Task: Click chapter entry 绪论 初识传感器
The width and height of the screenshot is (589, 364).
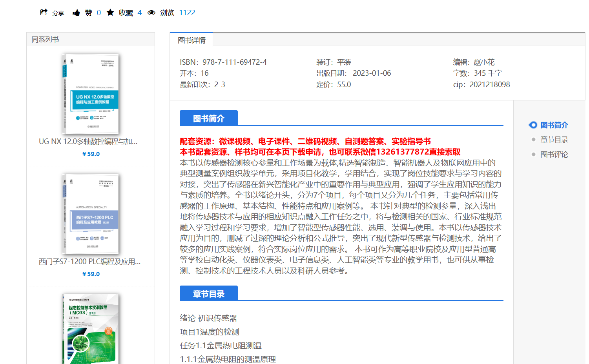Action: [208, 318]
